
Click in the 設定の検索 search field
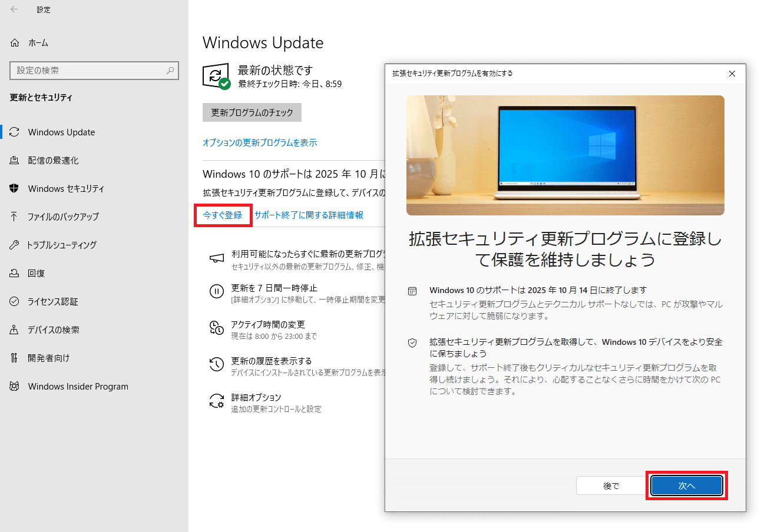pos(88,71)
